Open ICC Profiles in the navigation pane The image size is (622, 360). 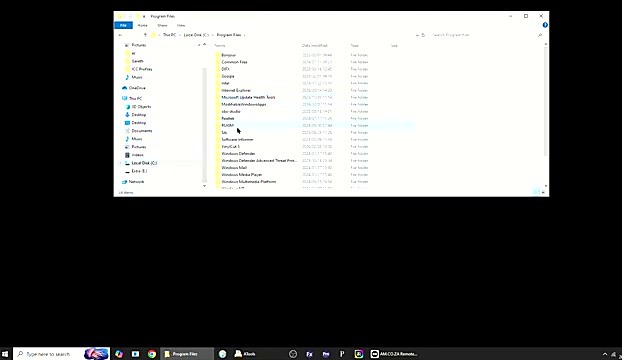coord(142,69)
